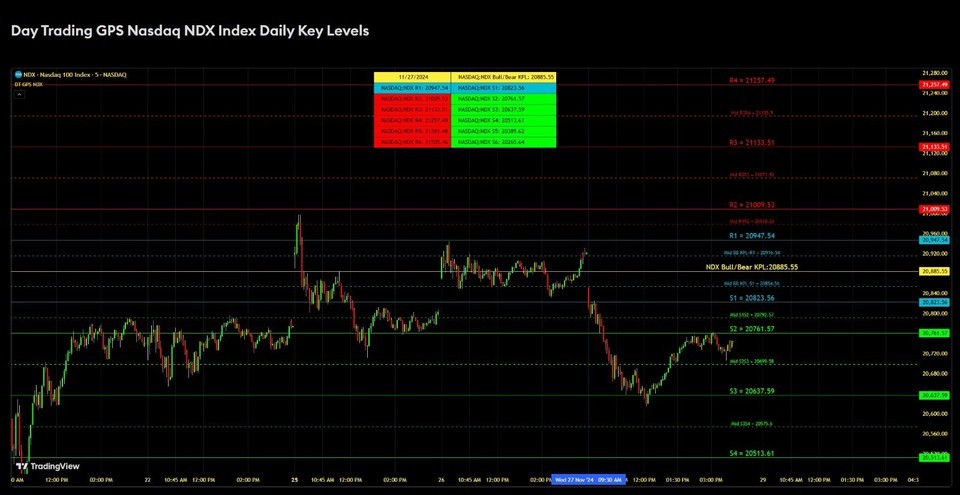Click the red 21,009.53 price-axis tag
This screenshot has width=960, height=495.
(934, 210)
